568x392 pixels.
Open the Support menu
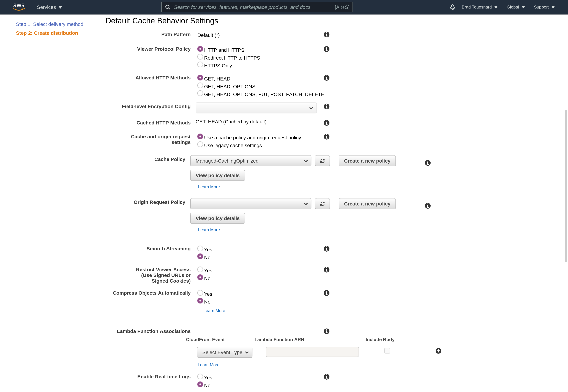(544, 7)
